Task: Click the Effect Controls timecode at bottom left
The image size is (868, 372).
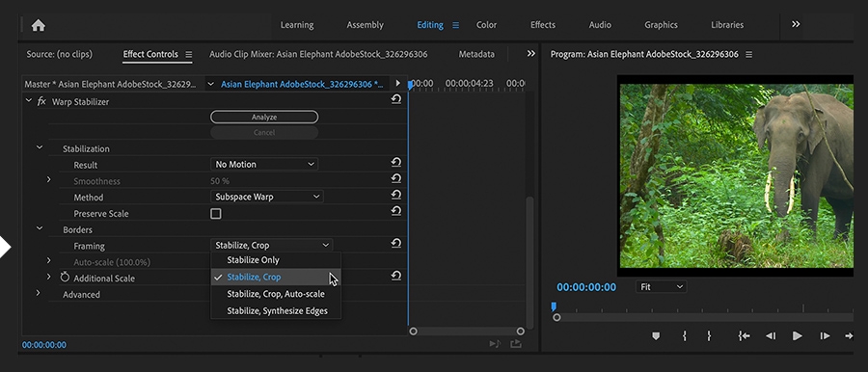Action: (44, 345)
